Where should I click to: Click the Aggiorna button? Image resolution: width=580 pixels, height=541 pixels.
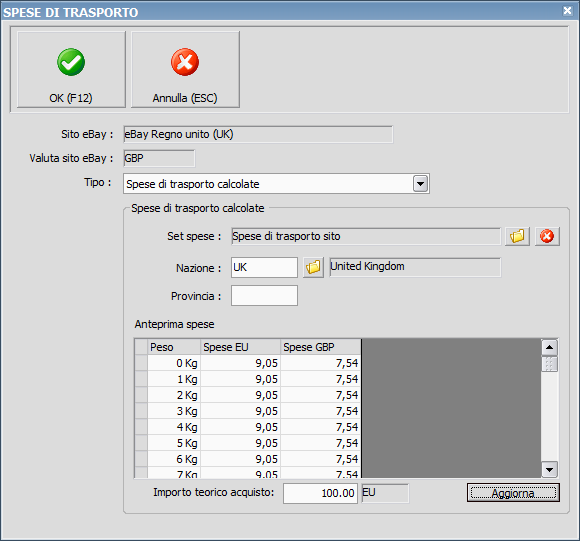click(x=513, y=493)
